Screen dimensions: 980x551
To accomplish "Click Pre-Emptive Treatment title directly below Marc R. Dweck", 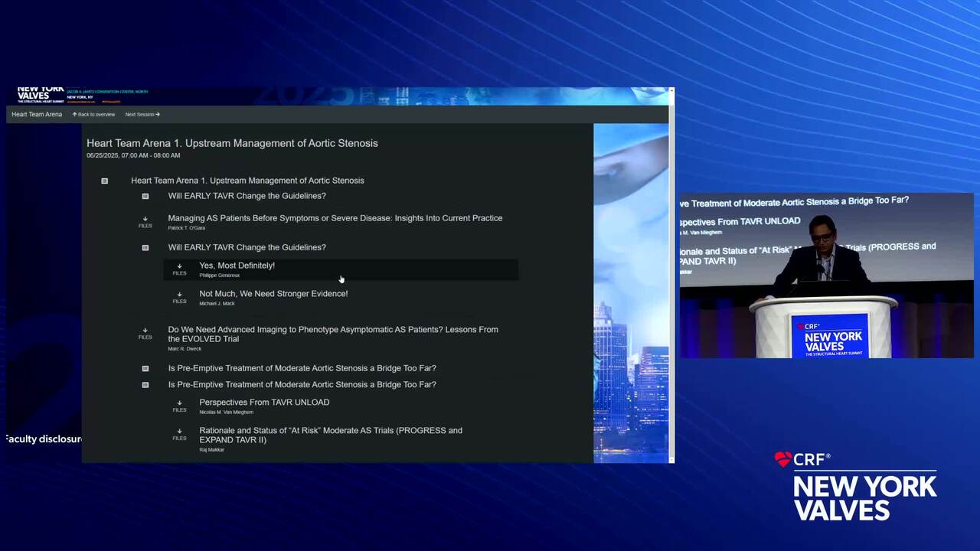I will pyautogui.click(x=302, y=368).
